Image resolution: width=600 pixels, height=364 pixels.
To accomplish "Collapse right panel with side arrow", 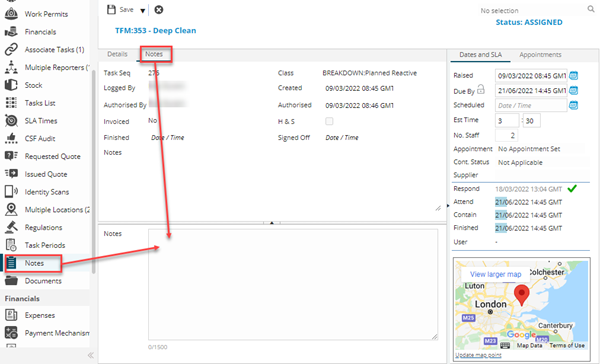I will pos(448,206).
